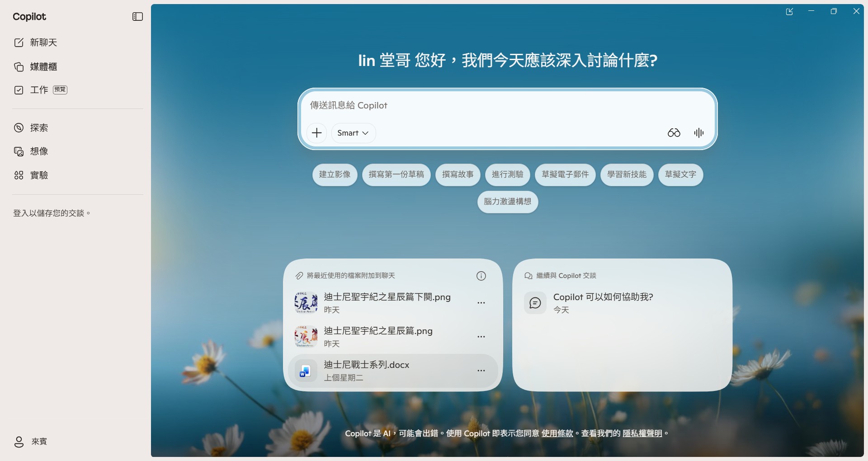Open more options for 迪士尼聖宇紀之星辰篇.png
The height and width of the screenshot is (461, 868).
pyautogui.click(x=481, y=337)
